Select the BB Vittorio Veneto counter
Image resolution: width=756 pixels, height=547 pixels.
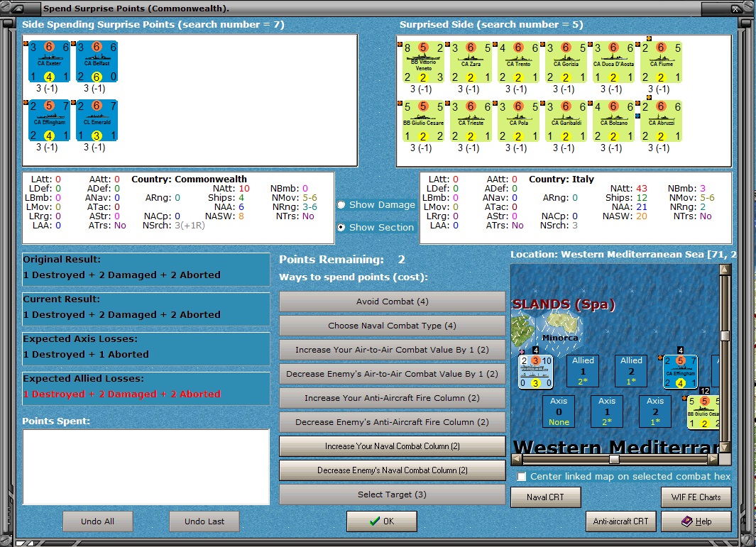click(x=423, y=62)
